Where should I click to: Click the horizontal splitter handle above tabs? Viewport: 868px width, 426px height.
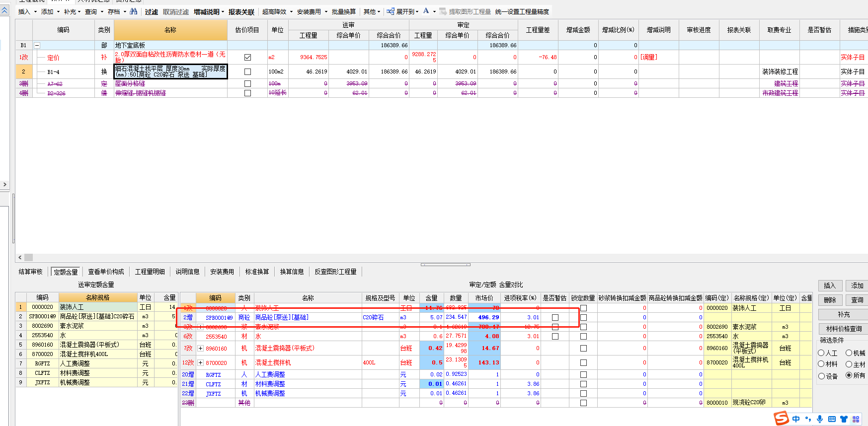pos(445,265)
